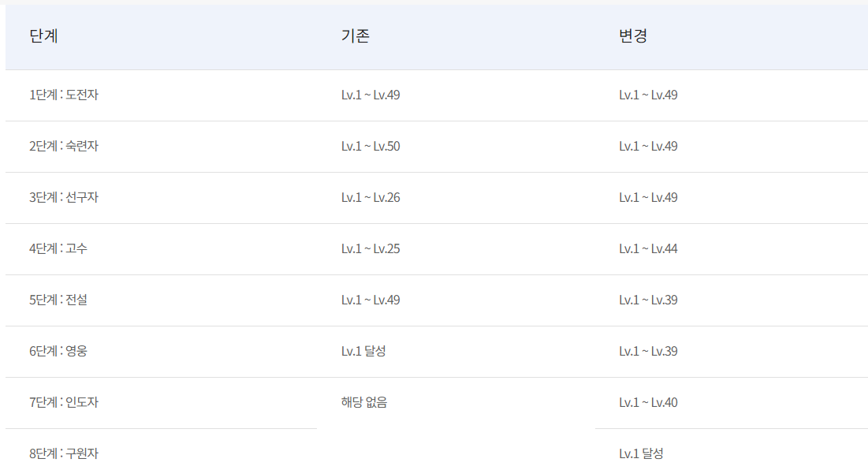Click the Lv.1 ~ Lv.40 cell
The image size is (868, 470).
click(648, 402)
